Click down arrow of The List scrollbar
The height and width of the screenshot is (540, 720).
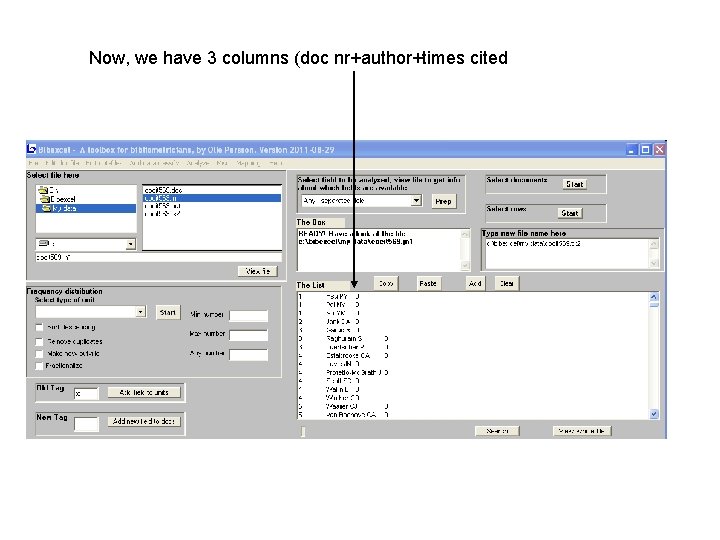coord(654,414)
